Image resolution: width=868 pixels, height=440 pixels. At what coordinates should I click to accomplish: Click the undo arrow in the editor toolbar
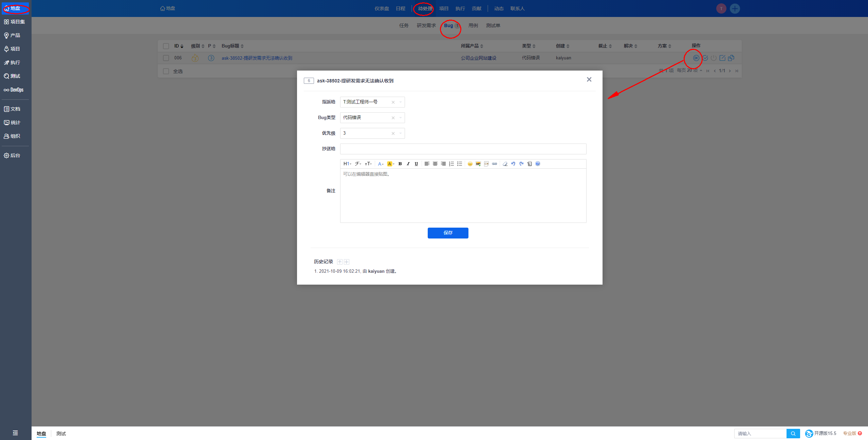click(513, 164)
